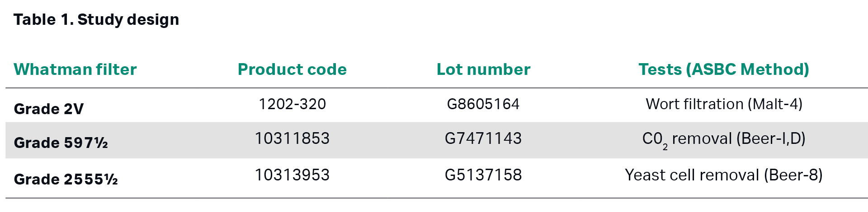Click the "Tests (ASBC Method)" header

click(723, 69)
